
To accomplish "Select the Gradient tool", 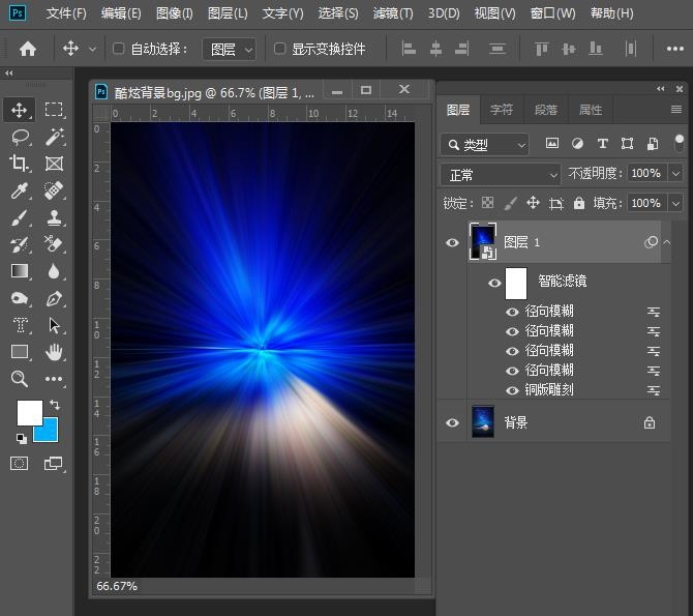I will point(19,271).
